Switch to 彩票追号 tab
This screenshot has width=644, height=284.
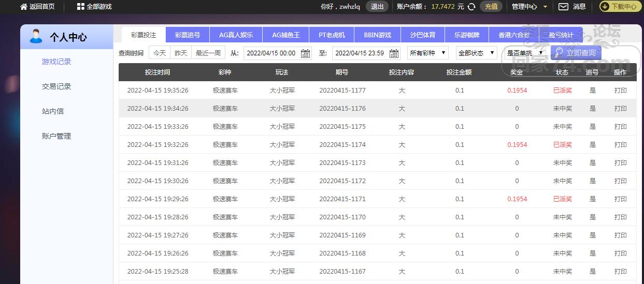pos(188,35)
